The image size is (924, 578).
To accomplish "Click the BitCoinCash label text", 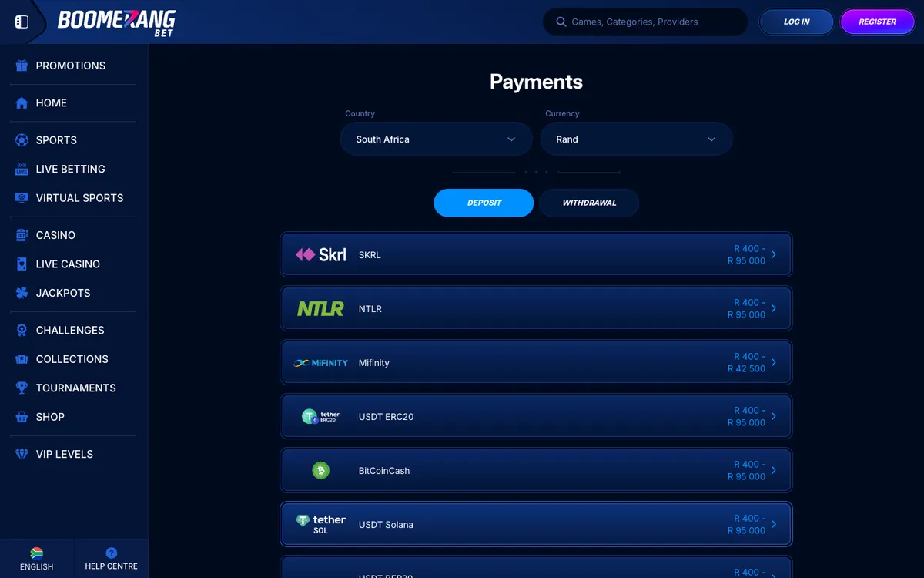I will tap(384, 470).
